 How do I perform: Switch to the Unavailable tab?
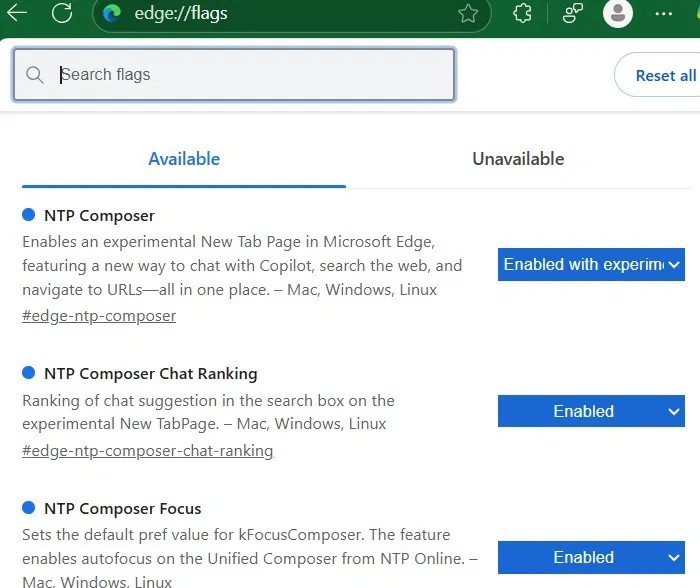click(518, 159)
